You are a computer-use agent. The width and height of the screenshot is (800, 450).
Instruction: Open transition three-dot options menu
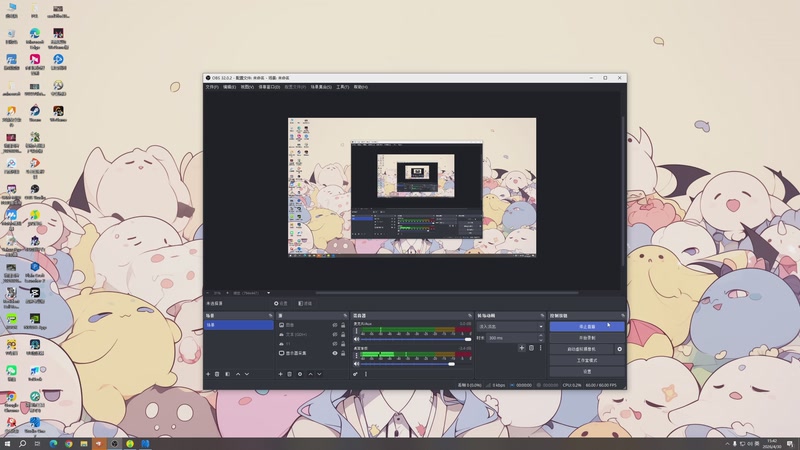pos(540,348)
